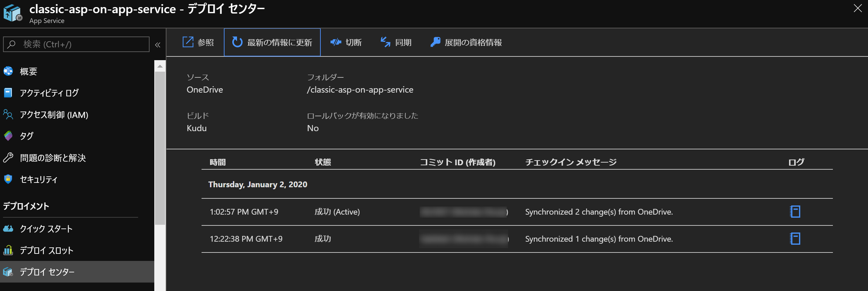
Task: Open セキュリティ (Security) menu item
Action: point(77,179)
